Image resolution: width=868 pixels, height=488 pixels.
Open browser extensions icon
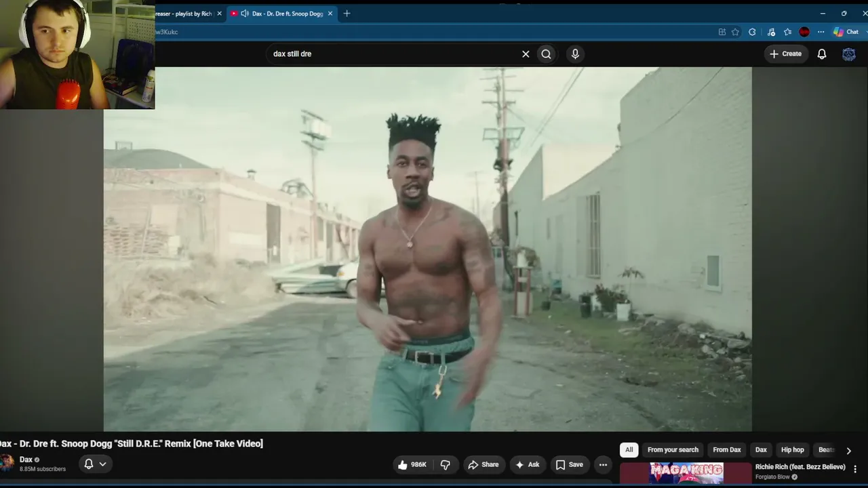752,32
